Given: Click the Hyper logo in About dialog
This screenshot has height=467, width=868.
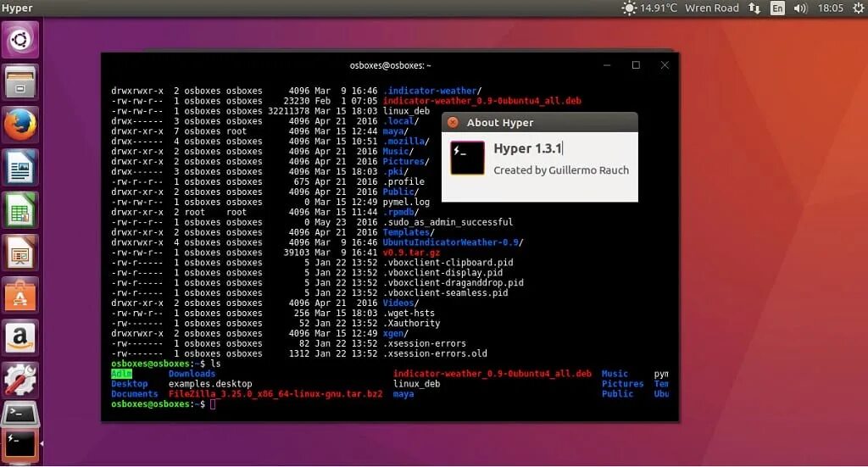Looking at the screenshot, I should pos(468,158).
